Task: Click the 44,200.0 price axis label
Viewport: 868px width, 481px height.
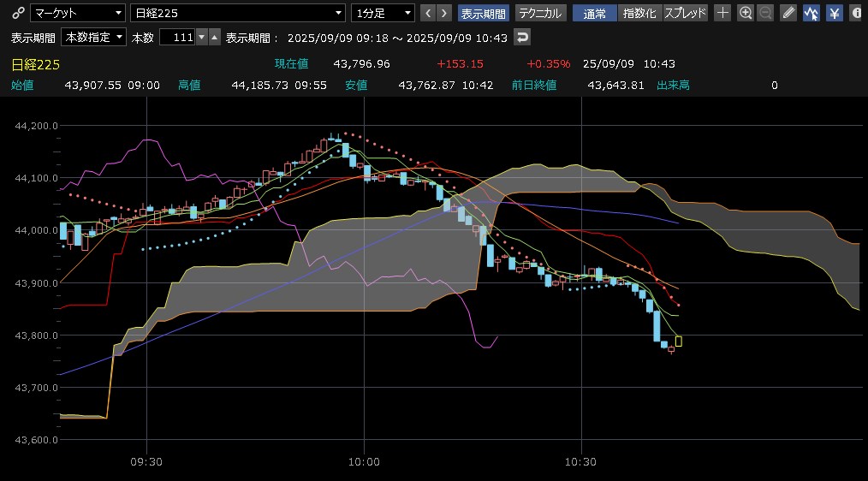Action: (x=36, y=126)
